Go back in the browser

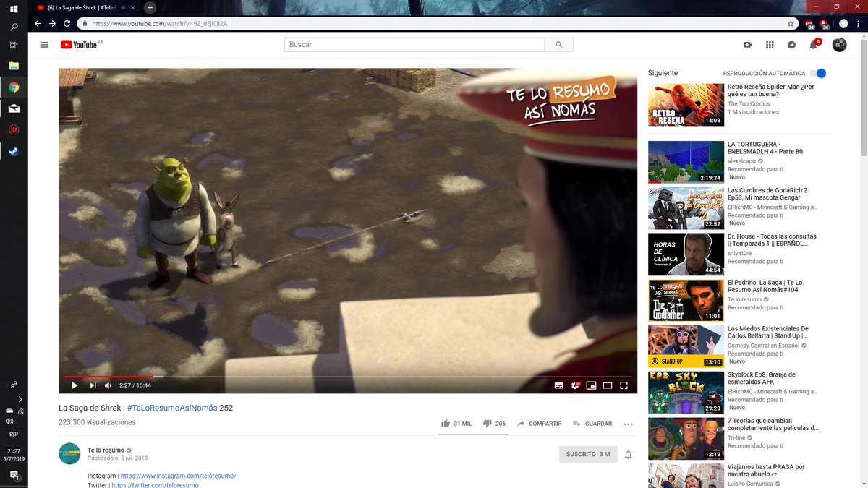pyautogui.click(x=38, y=24)
